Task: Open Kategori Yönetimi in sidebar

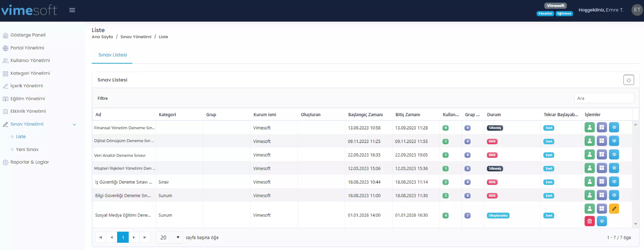Action: coord(30,73)
